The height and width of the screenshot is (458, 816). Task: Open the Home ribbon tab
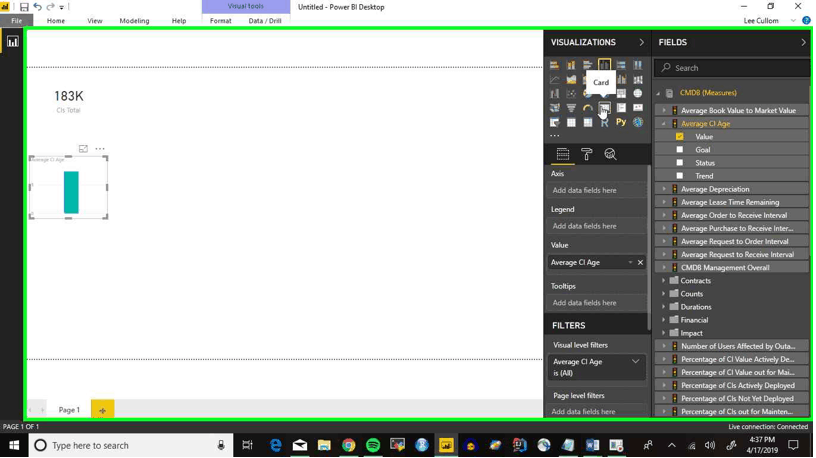point(56,21)
